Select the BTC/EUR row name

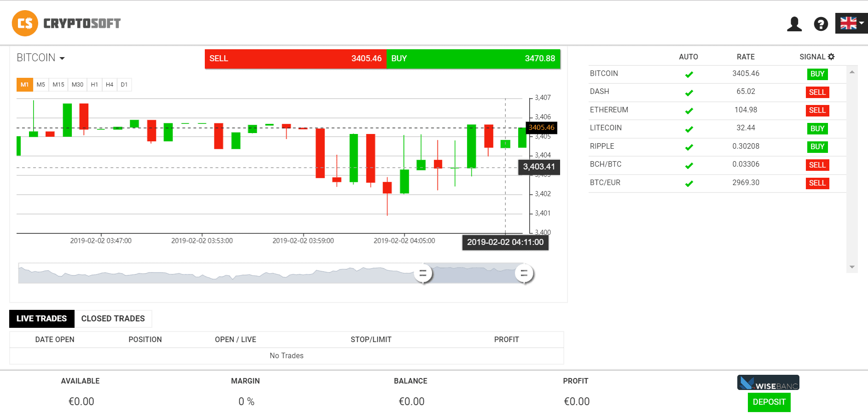(x=605, y=183)
